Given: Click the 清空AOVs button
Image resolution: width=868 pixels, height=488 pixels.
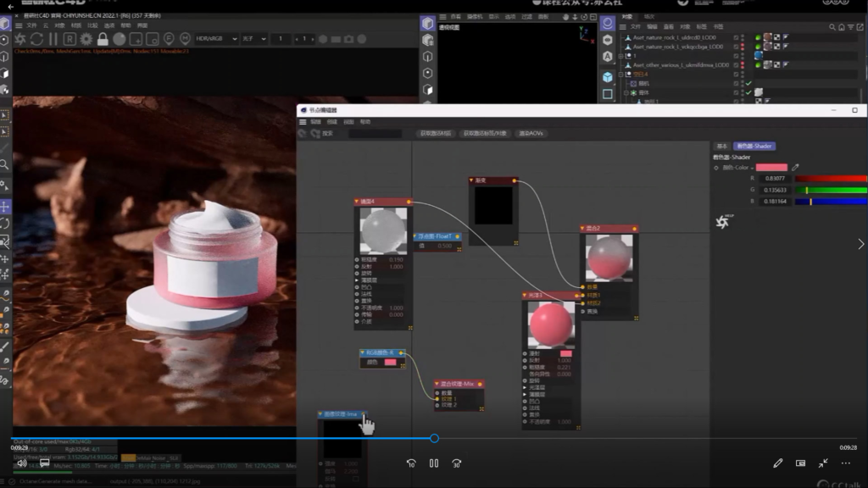Looking at the screenshot, I should click(531, 133).
